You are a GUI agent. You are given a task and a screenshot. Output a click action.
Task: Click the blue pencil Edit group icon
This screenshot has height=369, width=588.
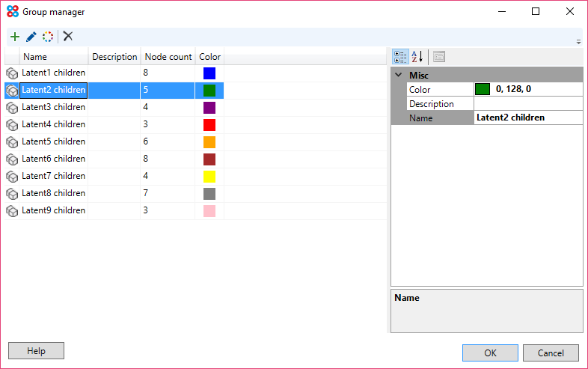[31, 37]
